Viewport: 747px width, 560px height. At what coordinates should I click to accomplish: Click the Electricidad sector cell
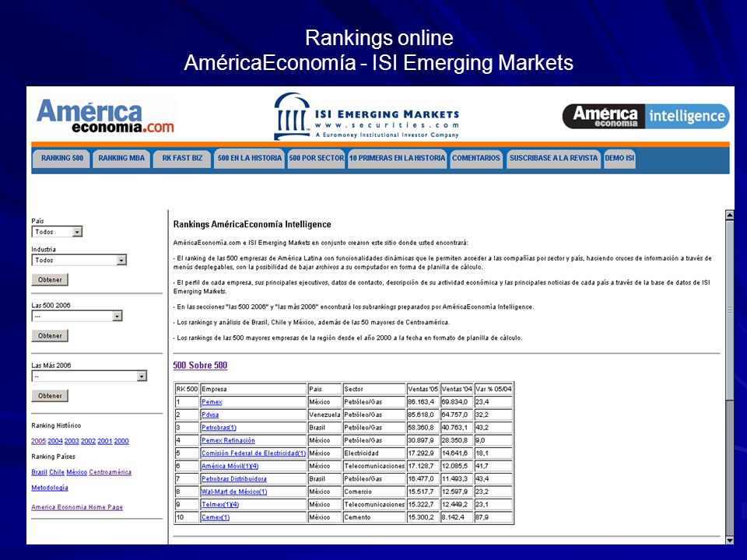[374, 453]
